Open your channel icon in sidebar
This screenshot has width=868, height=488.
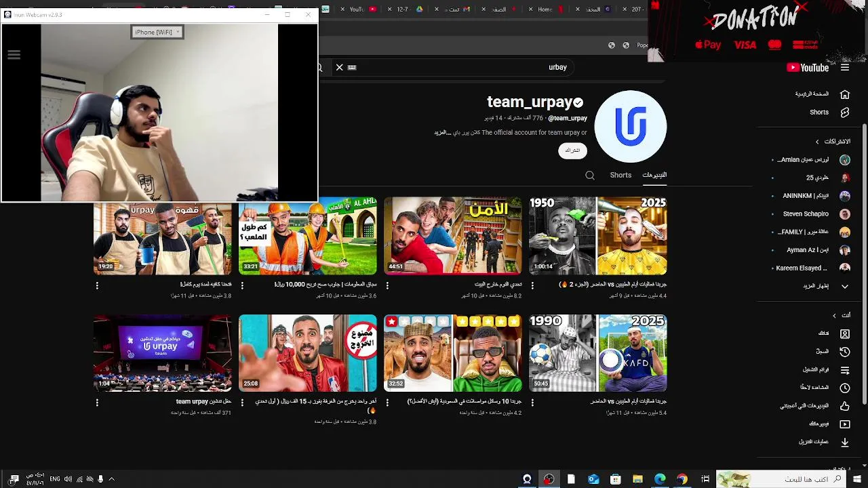tap(845, 333)
